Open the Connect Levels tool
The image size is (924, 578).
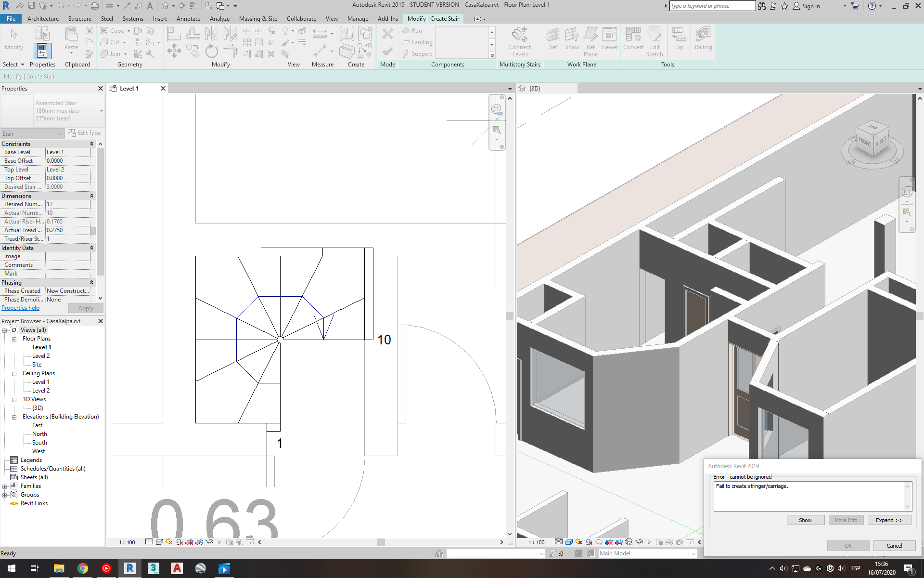pos(520,41)
